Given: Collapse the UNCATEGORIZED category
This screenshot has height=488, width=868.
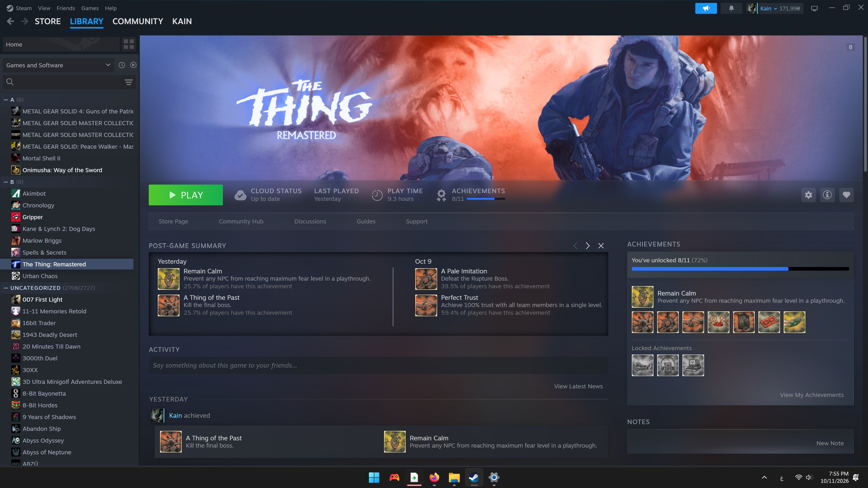Looking at the screenshot, I should (x=6, y=288).
